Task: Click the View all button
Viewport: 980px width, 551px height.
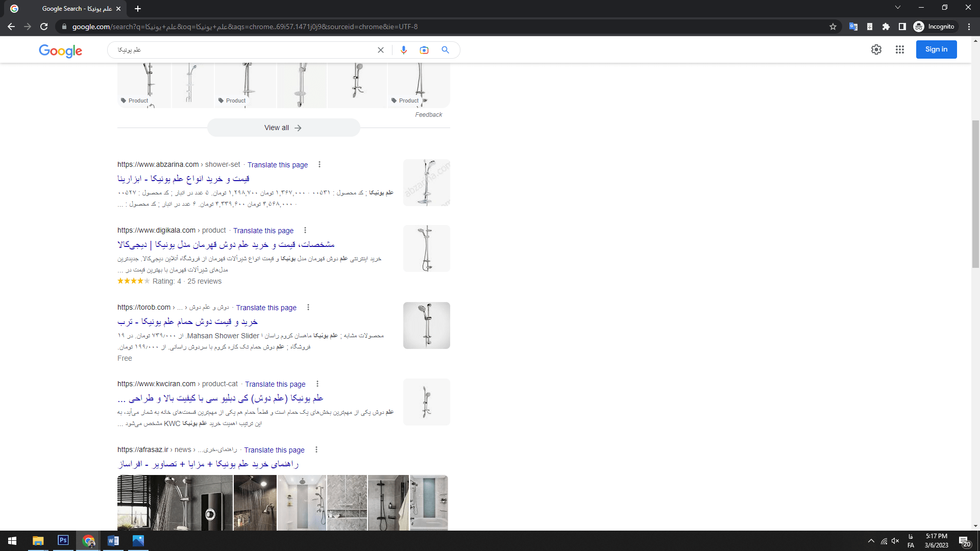Action: coord(283,128)
